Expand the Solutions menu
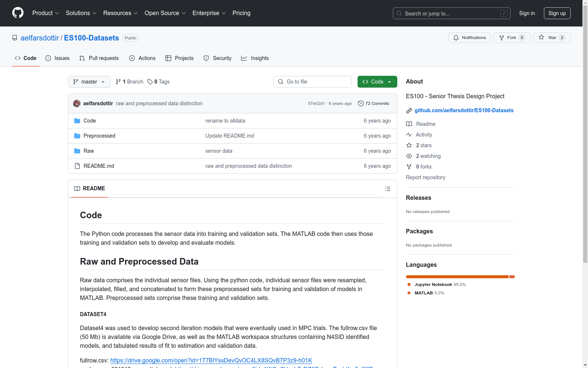Screen dimensions: 588x368 click(x=81, y=13)
